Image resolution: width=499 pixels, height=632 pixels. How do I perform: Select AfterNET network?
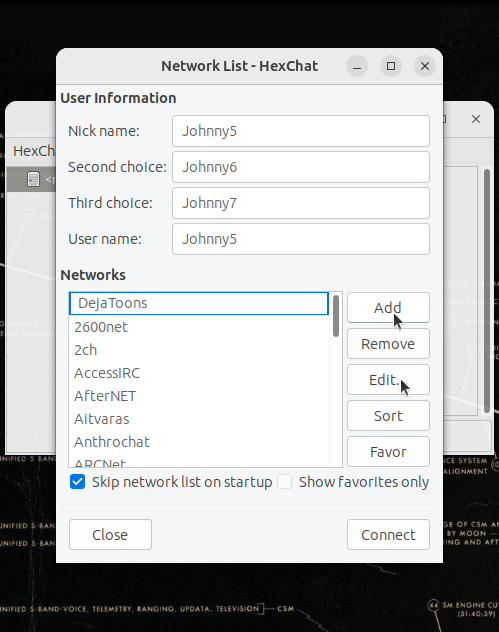point(199,396)
